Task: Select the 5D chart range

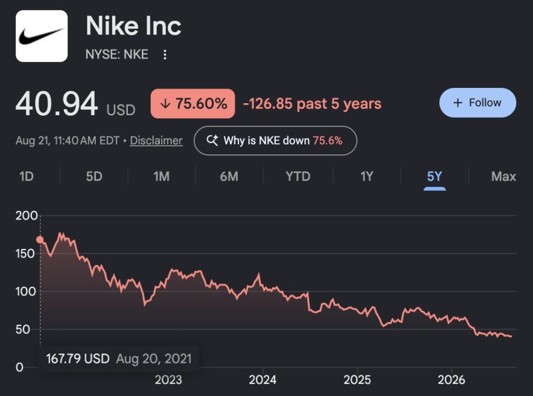Action: [94, 176]
